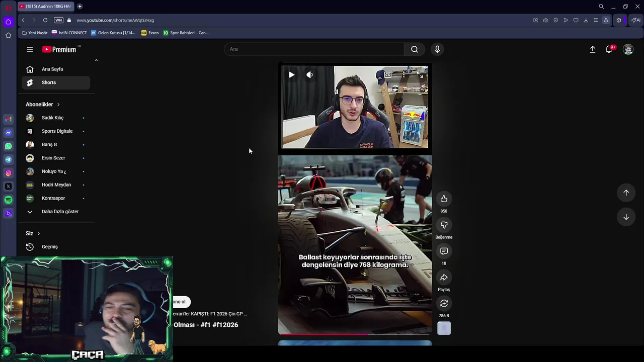Open a new browser tab with plus
The image size is (644, 362).
[x=79, y=6]
